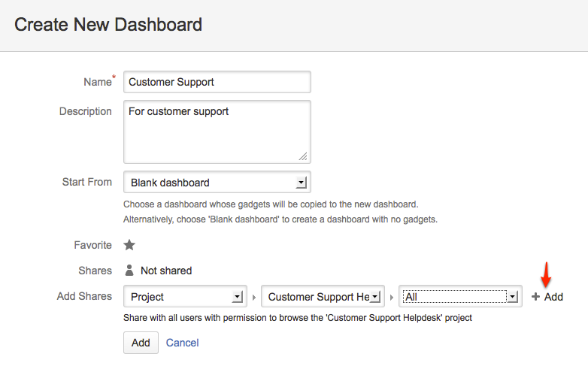Click arrow separator after the Project dropdown
Image resolution: width=588 pixels, height=369 pixels.
(x=253, y=298)
